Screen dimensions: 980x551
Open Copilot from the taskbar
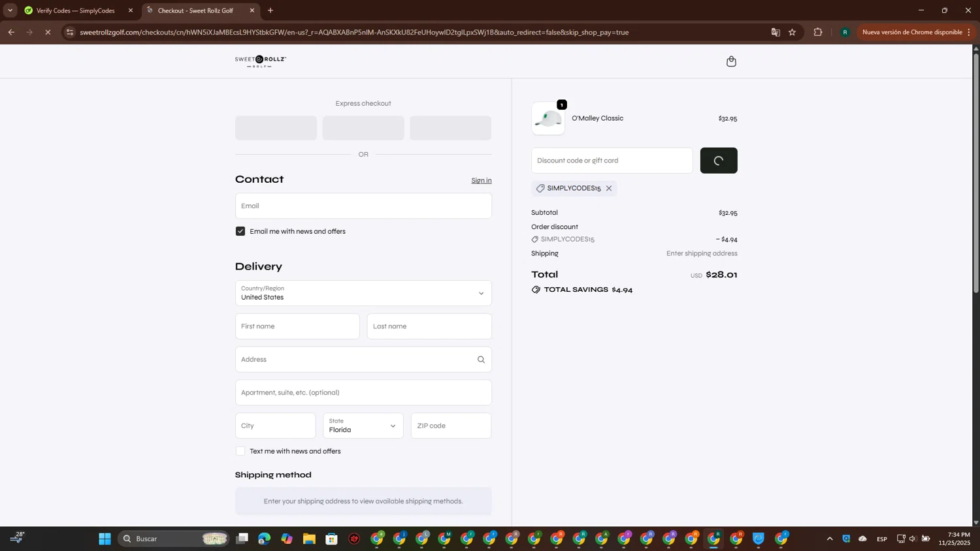click(287, 539)
